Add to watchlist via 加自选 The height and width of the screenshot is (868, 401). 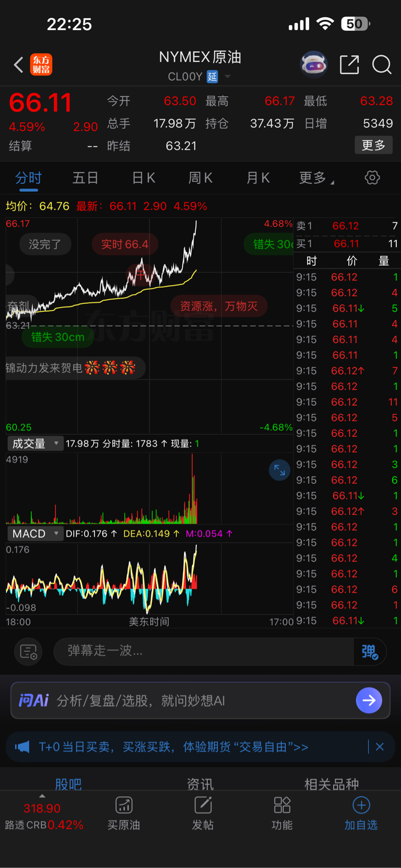click(361, 813)
